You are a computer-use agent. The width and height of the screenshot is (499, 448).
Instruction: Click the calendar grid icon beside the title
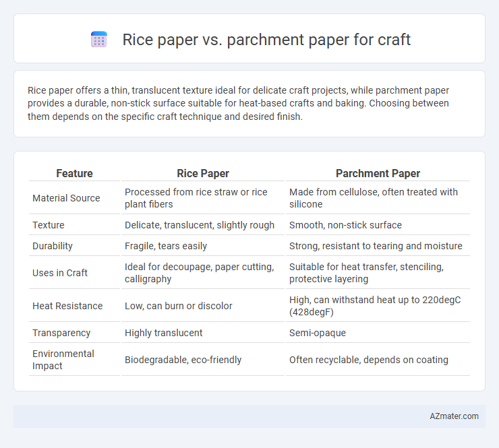click(99, 40)
